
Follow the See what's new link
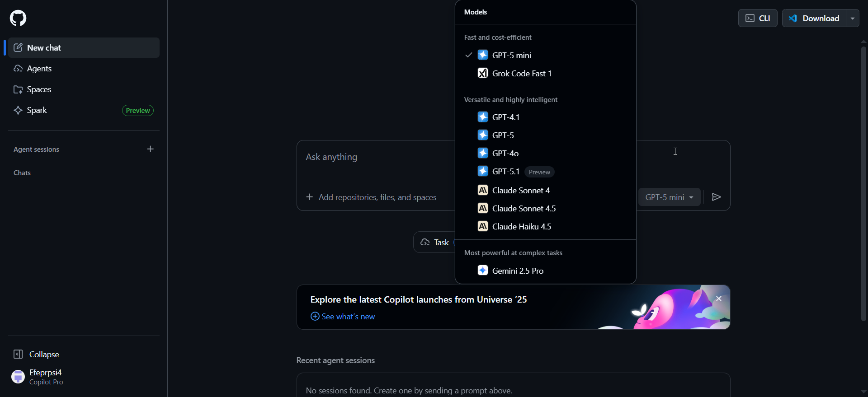(x=348, y=317)
